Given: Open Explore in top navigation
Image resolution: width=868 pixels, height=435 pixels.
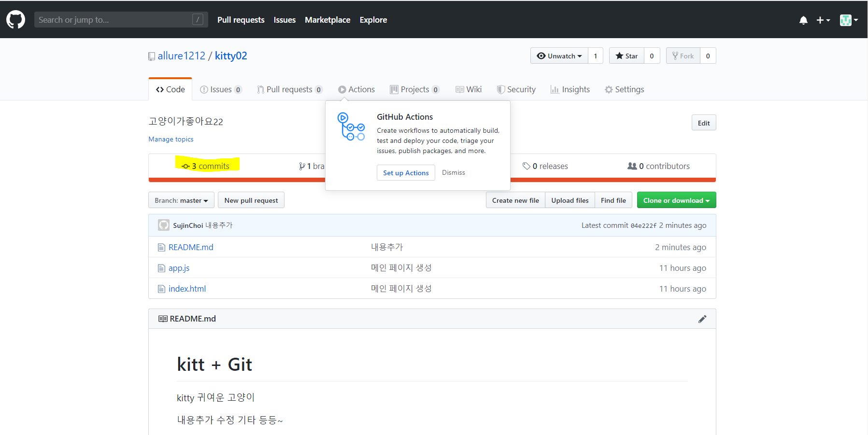Looking at the screenshot, I should click(x=373, y=20).
